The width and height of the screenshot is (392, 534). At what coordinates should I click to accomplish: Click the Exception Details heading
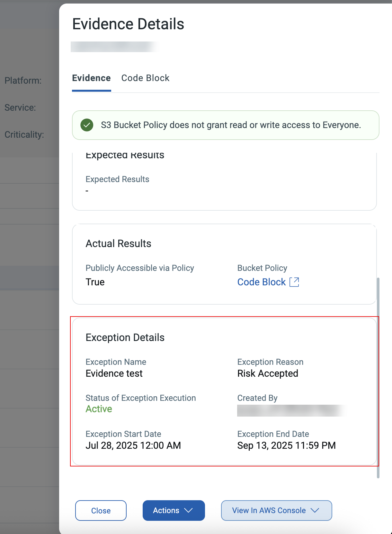125,337
